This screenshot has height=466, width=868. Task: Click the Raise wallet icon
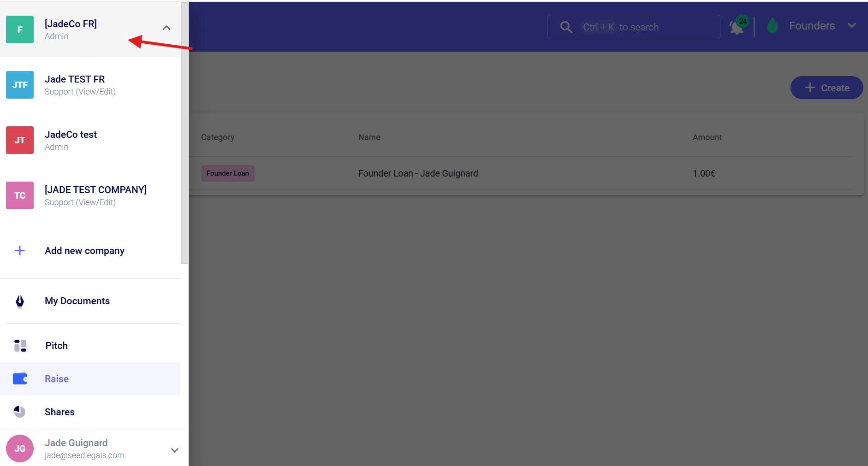(20, 379)
